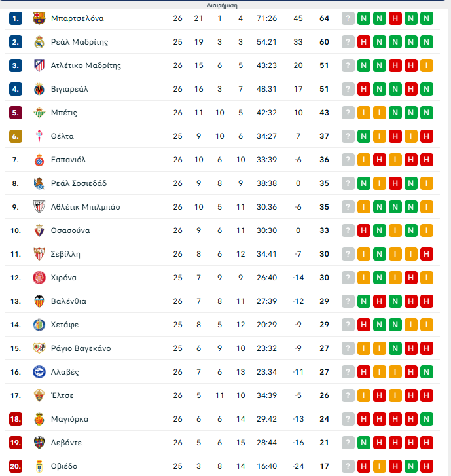Click the Atlético Madrid crest icon
This screenshot has width=451, height=476.
tap(39, 65)
